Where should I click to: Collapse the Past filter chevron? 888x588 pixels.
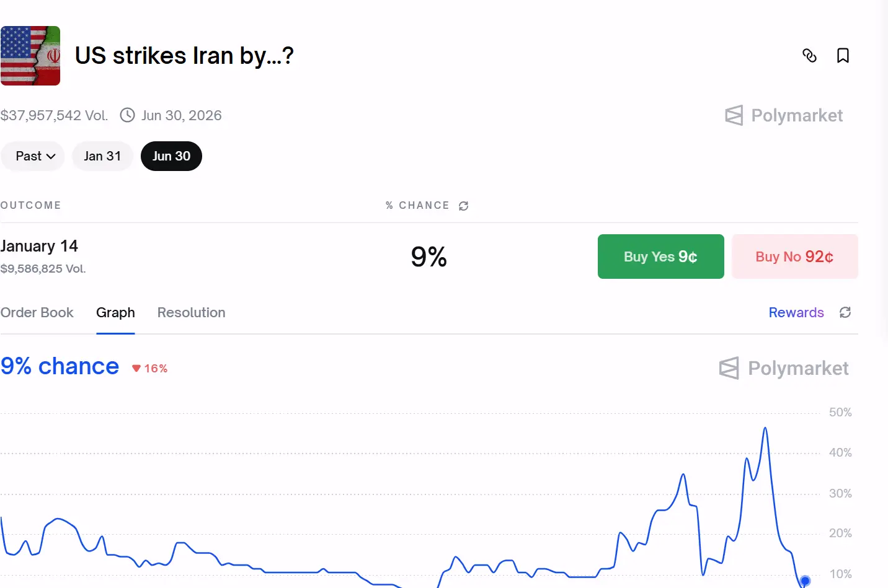(x=52, y=156)
